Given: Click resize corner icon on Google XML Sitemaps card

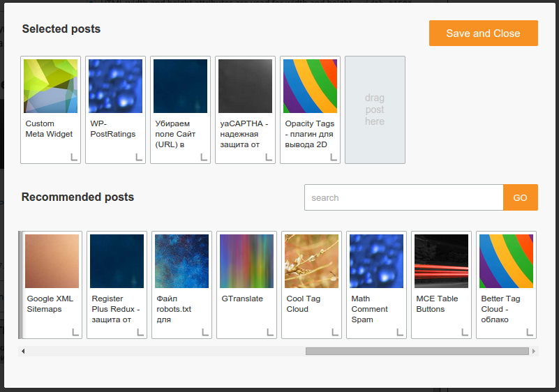Looking at the screenshot, I should pyautogui.click(x=75, y=333).
